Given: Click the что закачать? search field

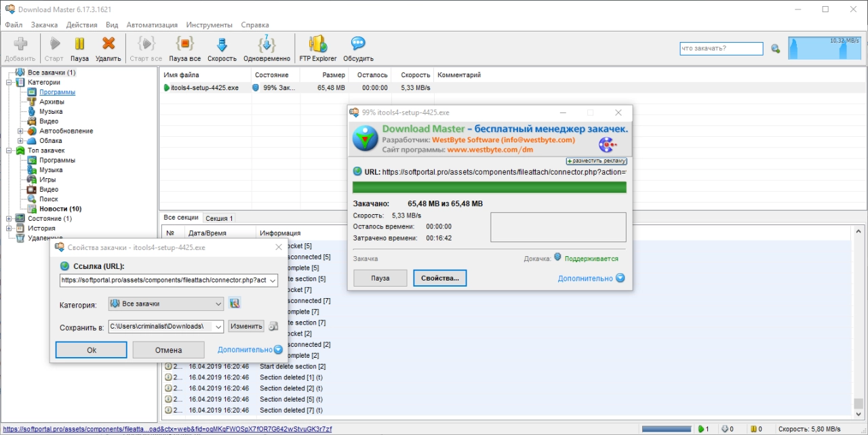Looking at the screenshot, I should (722, 49).
